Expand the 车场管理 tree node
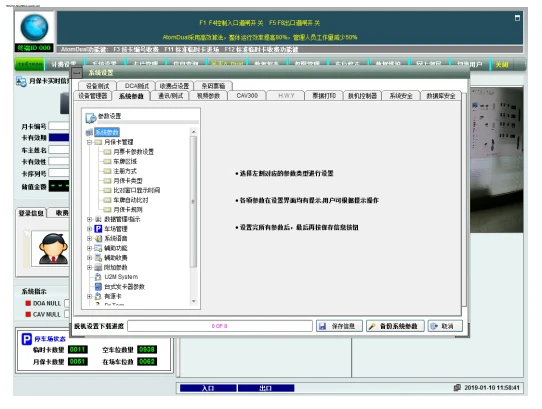This screenshot has height=409, width=542. (x=89, y=229)
